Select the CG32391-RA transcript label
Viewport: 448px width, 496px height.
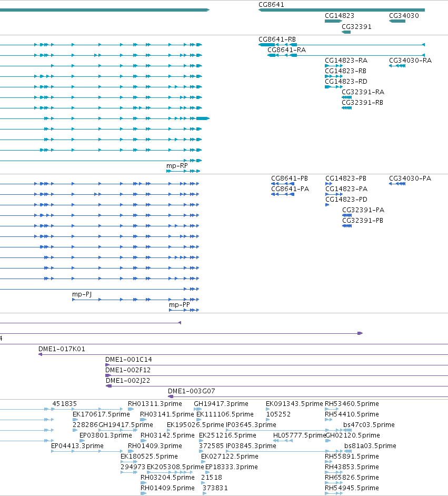363,92
